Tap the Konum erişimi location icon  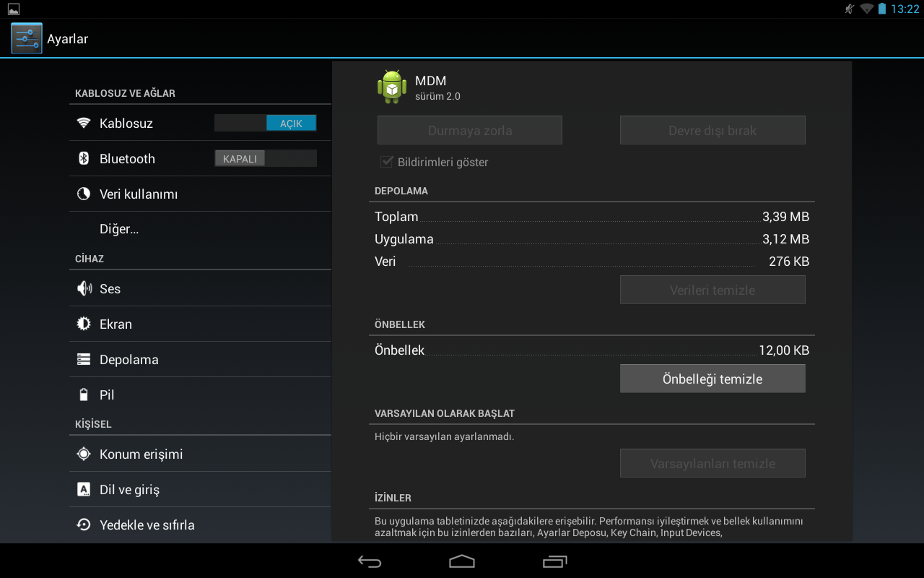84,454
